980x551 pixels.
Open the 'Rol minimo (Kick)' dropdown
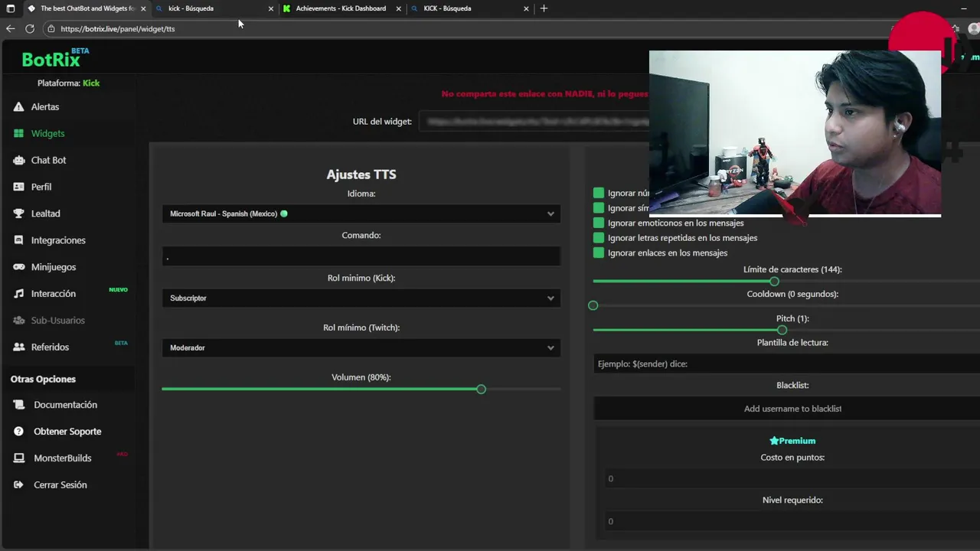pos(361,298)
